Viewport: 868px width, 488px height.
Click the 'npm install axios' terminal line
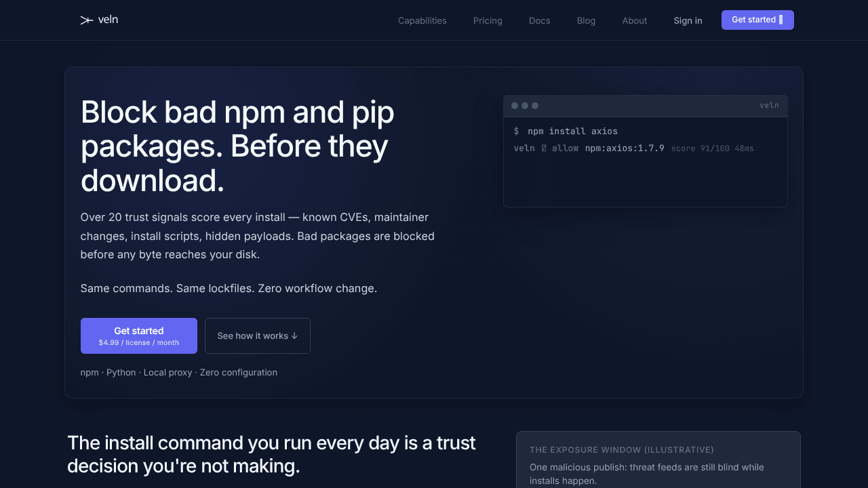566,131
